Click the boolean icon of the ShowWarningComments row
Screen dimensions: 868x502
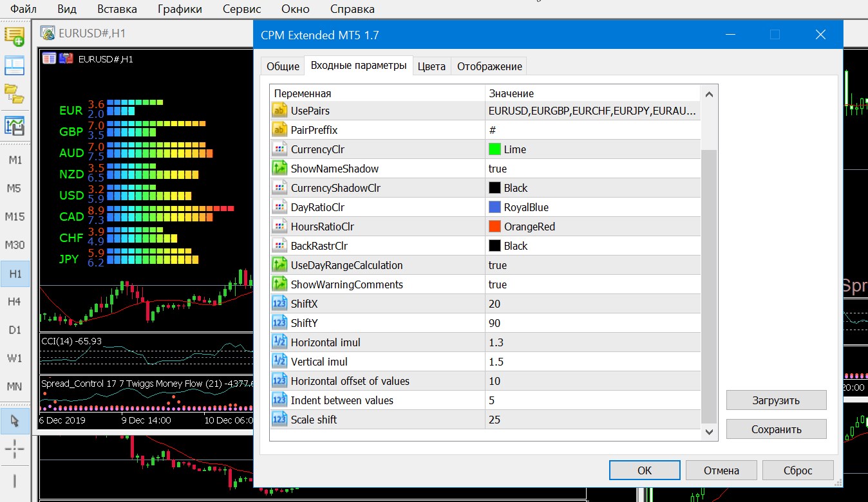click(279, 284)
